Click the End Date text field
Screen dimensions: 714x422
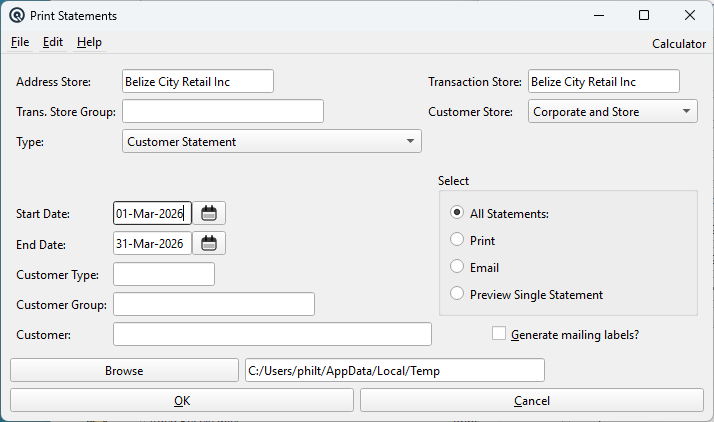153,243
